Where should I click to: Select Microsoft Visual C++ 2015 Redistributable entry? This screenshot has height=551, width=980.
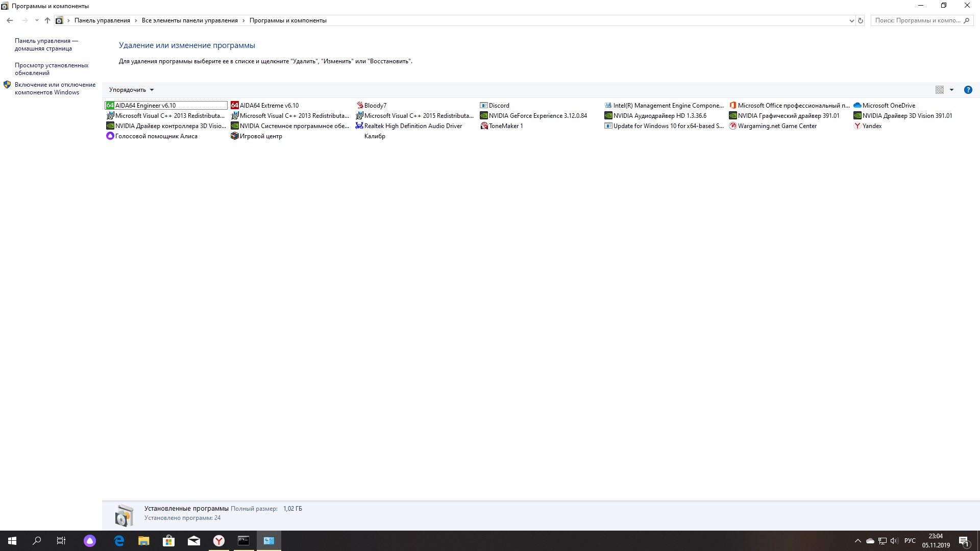tap(415, 116)
